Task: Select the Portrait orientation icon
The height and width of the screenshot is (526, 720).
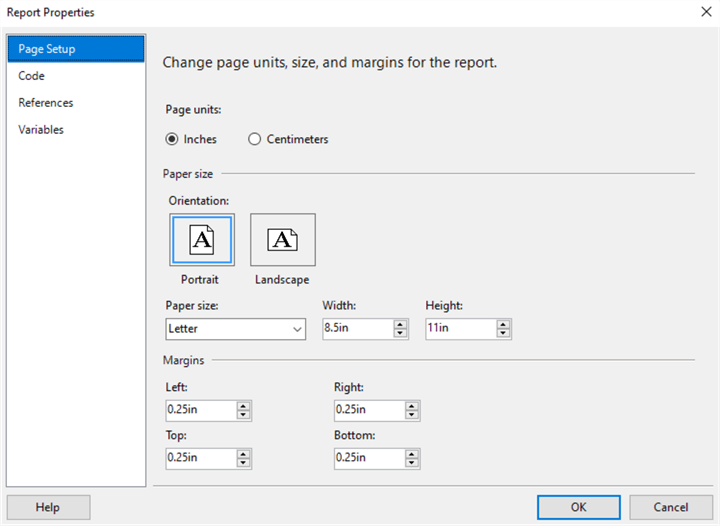Action: point(202,240)
